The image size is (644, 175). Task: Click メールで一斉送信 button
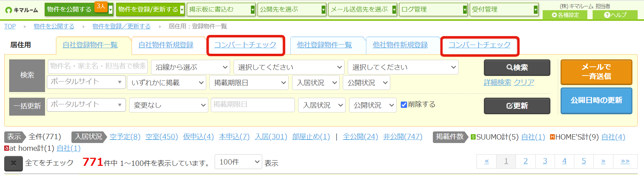(x=596, y=72)
